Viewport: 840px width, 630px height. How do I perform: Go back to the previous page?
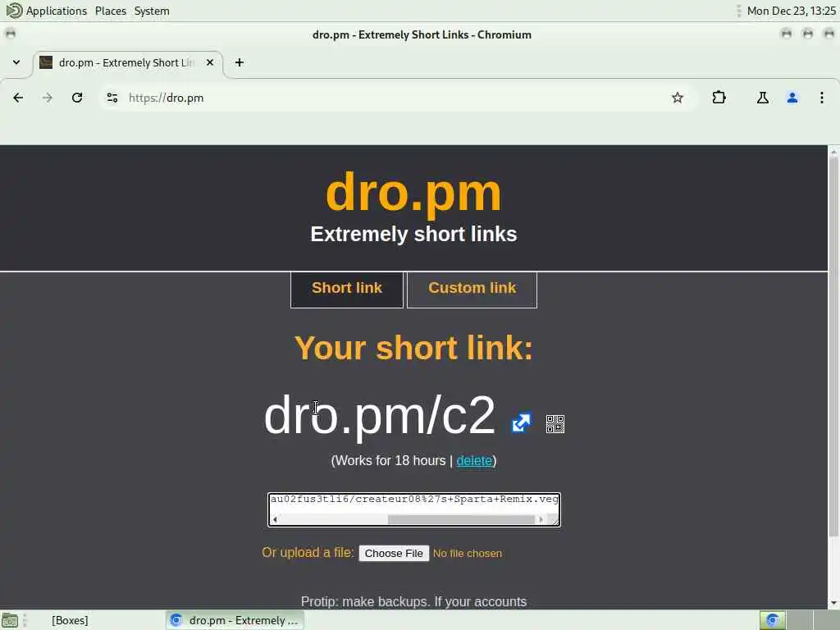[18, 98]
